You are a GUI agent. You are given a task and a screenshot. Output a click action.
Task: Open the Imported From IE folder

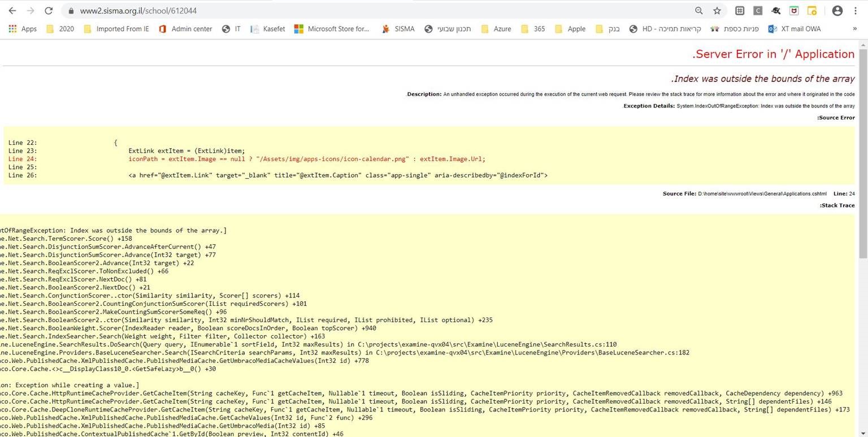(x=116, y=29)
